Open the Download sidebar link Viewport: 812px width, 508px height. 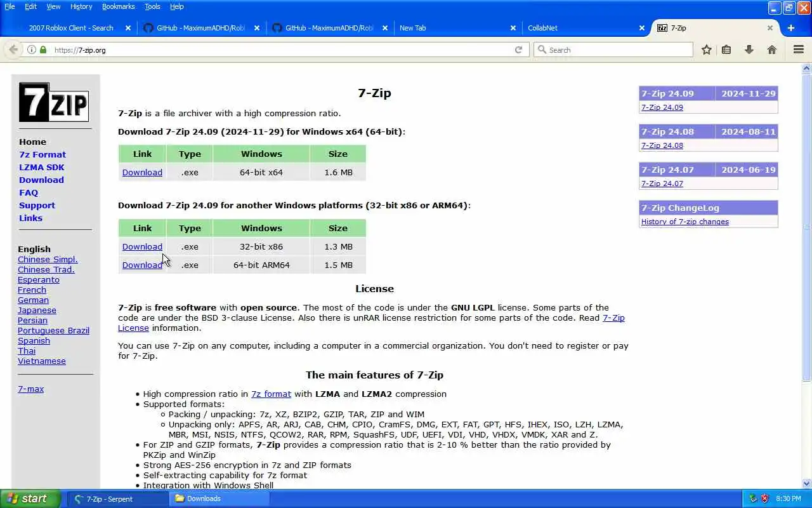tap(41, 180)
